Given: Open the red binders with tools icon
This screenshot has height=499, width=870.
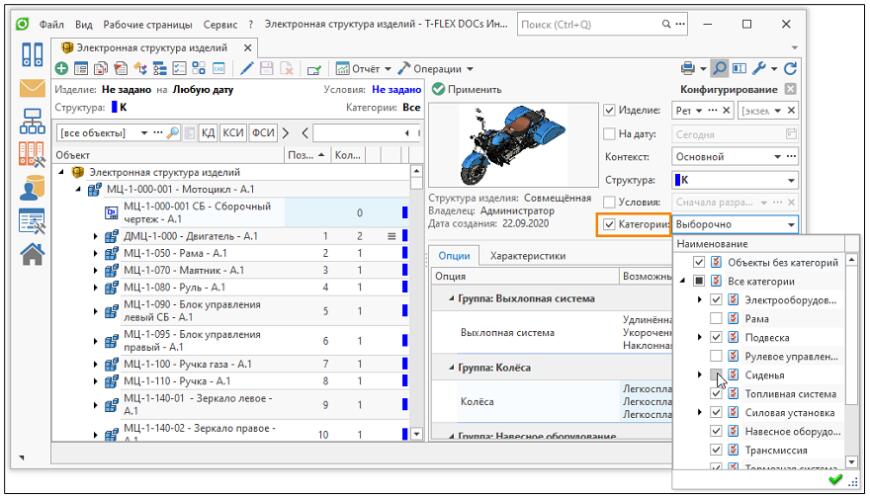Looking at the screenshot, I should (x=32, y=154).
